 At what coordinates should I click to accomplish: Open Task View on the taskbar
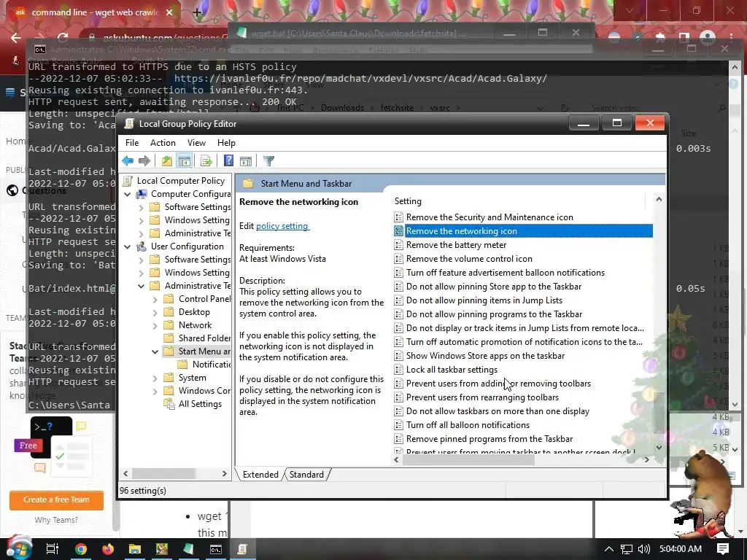pyautogui.click(x=52, y=549)
